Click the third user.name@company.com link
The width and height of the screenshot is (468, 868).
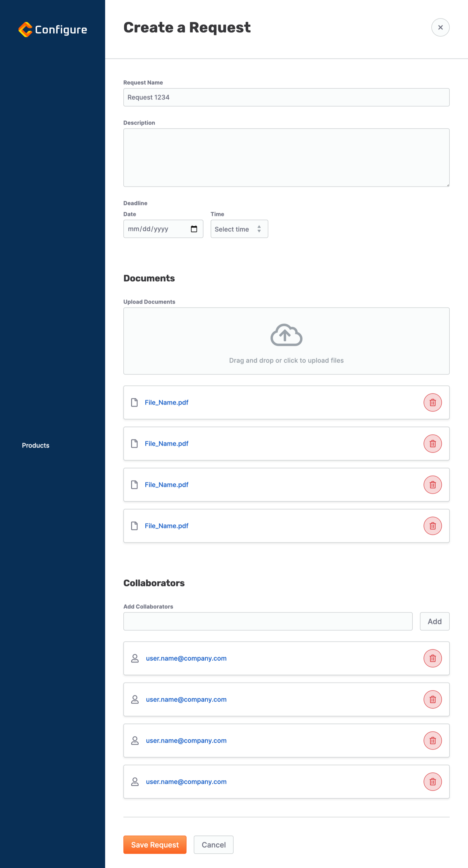[x=186, y=740]
